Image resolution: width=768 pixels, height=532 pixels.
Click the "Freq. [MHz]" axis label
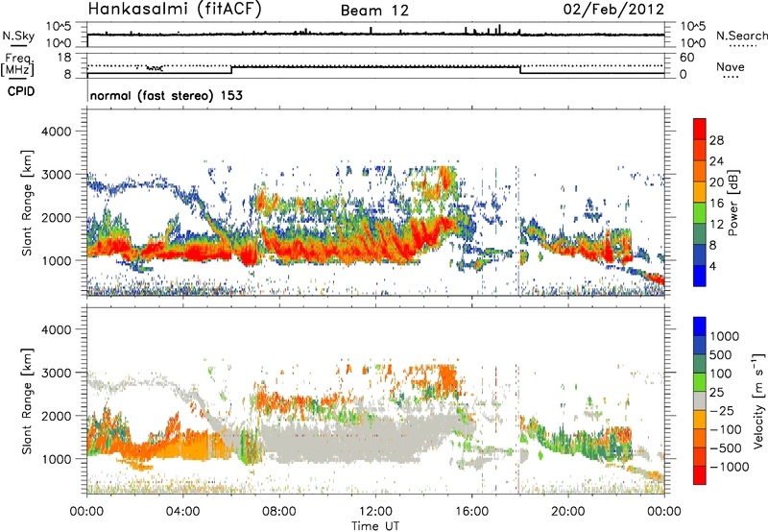coord(17,64)
